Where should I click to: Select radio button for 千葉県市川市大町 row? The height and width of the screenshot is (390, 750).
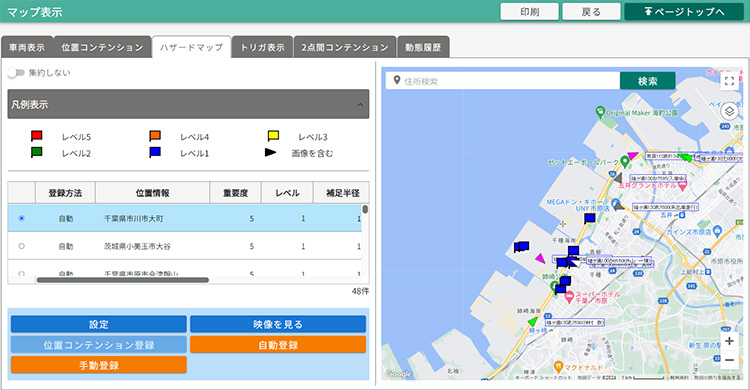21,218
